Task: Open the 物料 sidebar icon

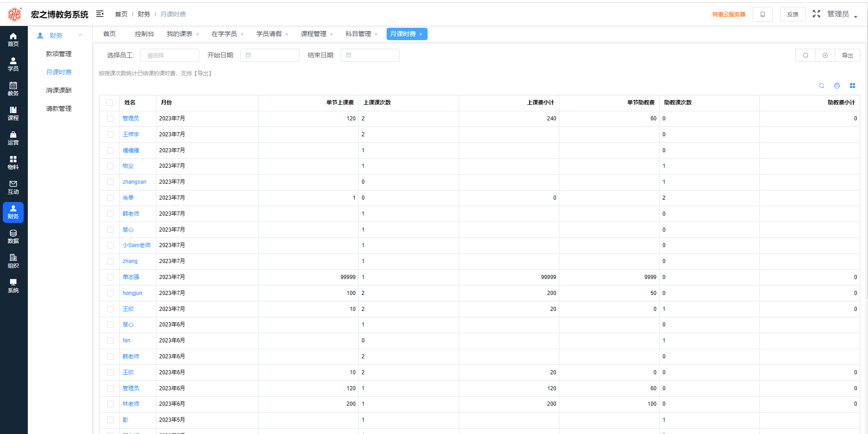Action: 13,163
